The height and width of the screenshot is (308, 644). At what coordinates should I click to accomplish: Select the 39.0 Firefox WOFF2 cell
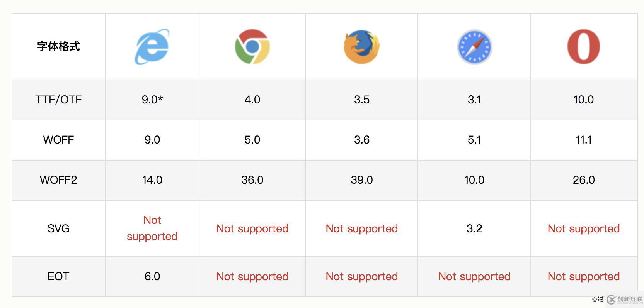tap(361, 180)
